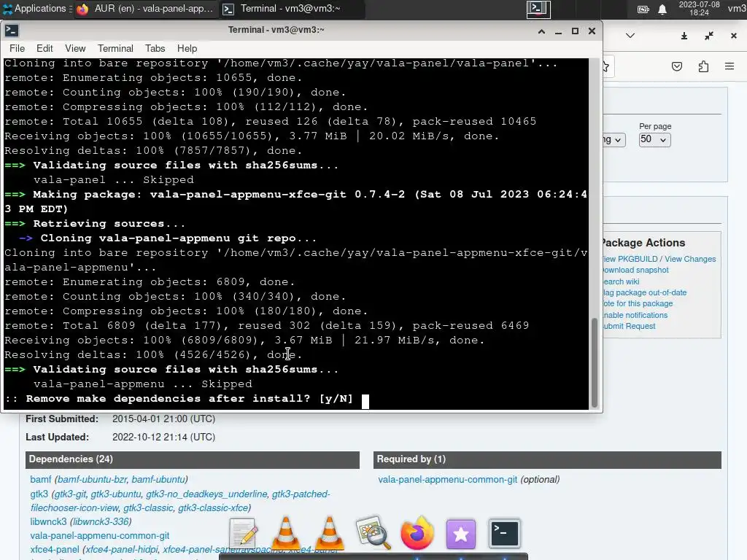Open the Tabs menu in Terminal
747x560 pixels.
(155, 49)
